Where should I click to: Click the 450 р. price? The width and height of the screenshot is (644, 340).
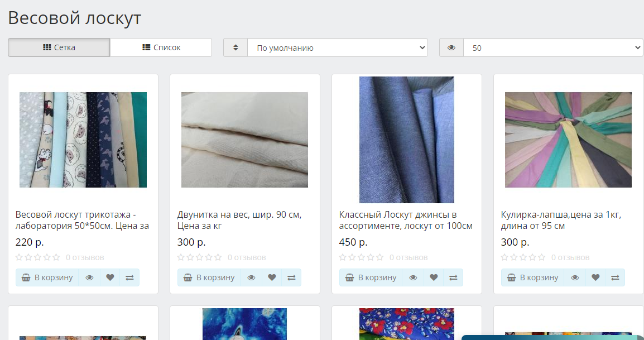353,242
